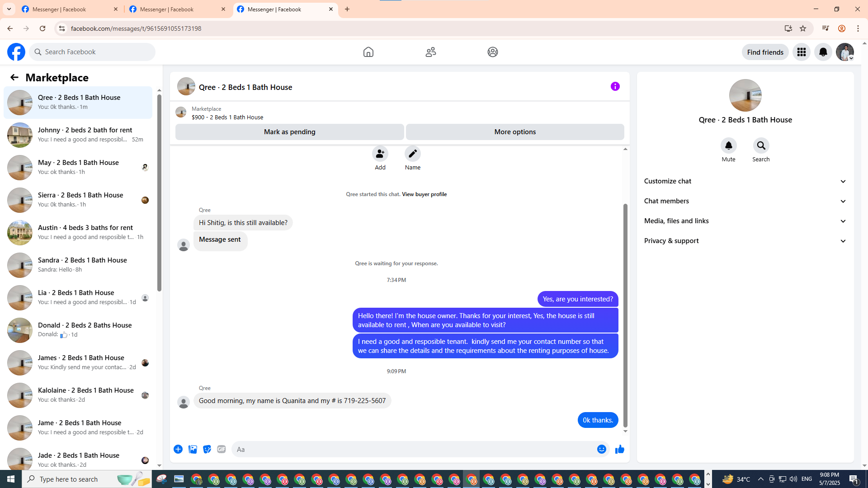868x488 pixels.
Task: Open the Friends icon in top navigation
Action: [x=430, y=52]
